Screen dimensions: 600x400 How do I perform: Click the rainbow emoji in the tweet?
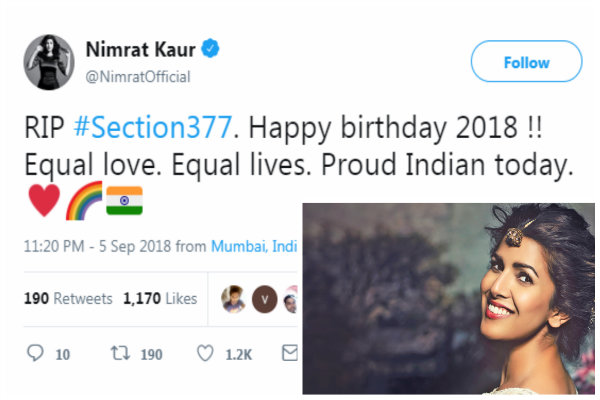click(82, 202)
